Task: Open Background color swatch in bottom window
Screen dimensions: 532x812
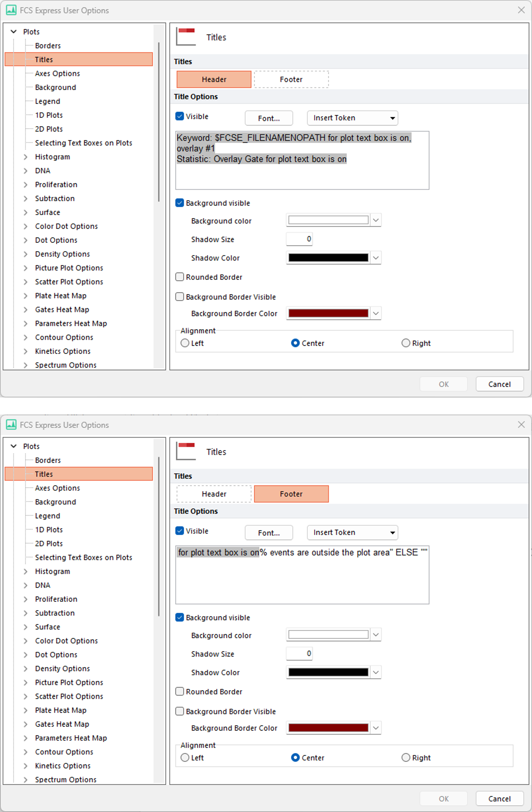Action: [x=334, y=635]
